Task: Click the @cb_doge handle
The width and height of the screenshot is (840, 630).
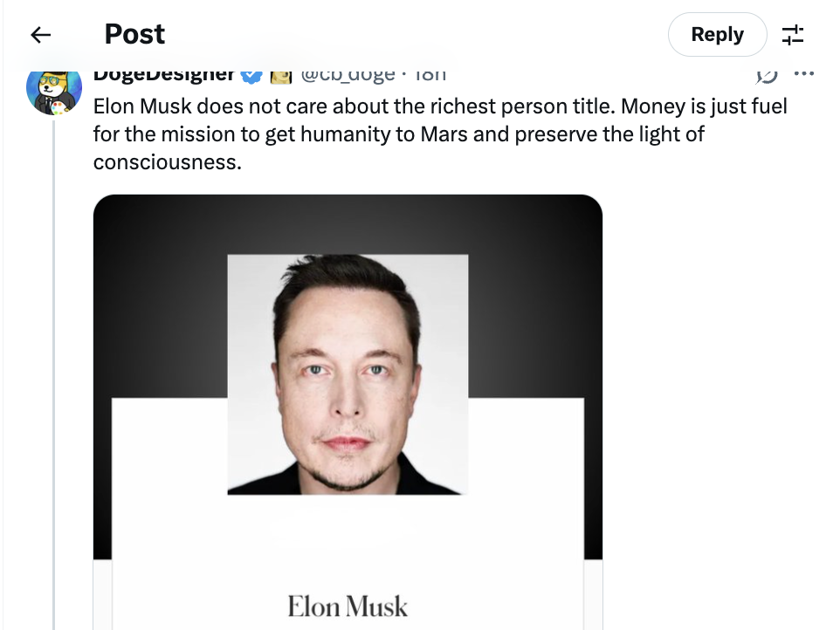Action: 348,75
